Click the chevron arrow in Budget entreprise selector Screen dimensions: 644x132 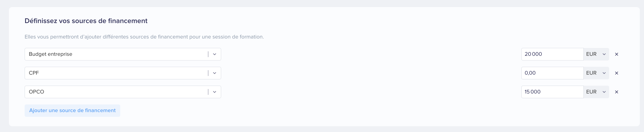coord(215,54)
